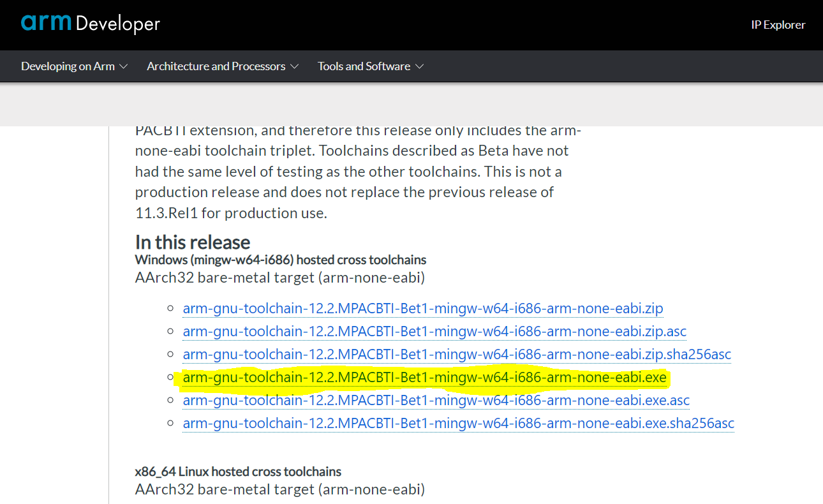Click the x86_64 Linux hosted toolchains heading
Viewport: 823px width, 504px height.
[x=239, y=471]
